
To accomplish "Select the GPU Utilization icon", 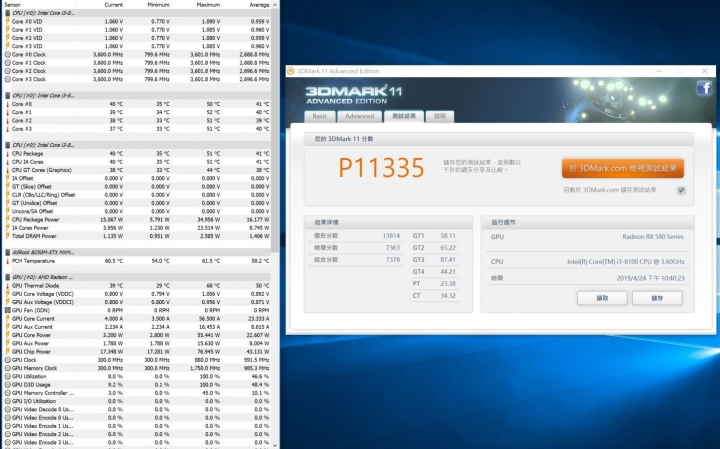I will point(7,376).
